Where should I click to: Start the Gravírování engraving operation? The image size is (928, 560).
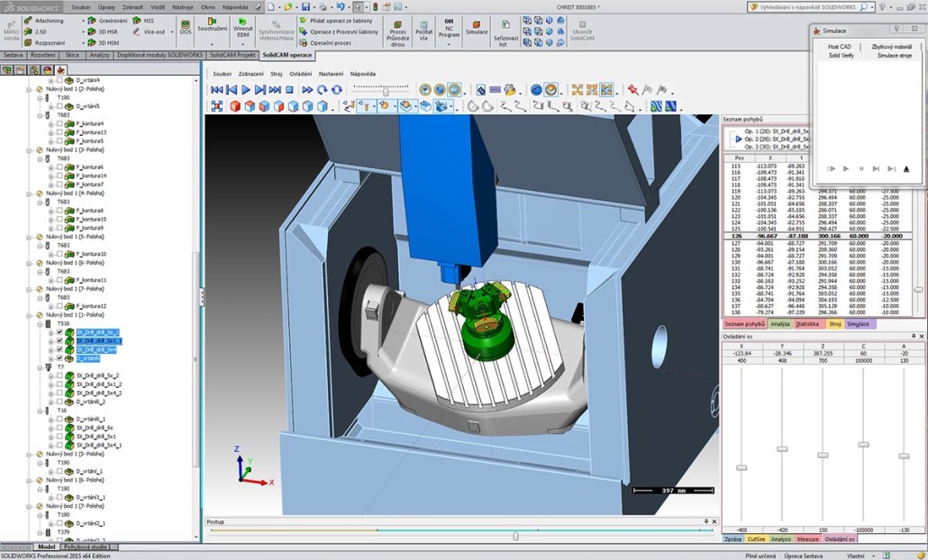coord(107,21)
